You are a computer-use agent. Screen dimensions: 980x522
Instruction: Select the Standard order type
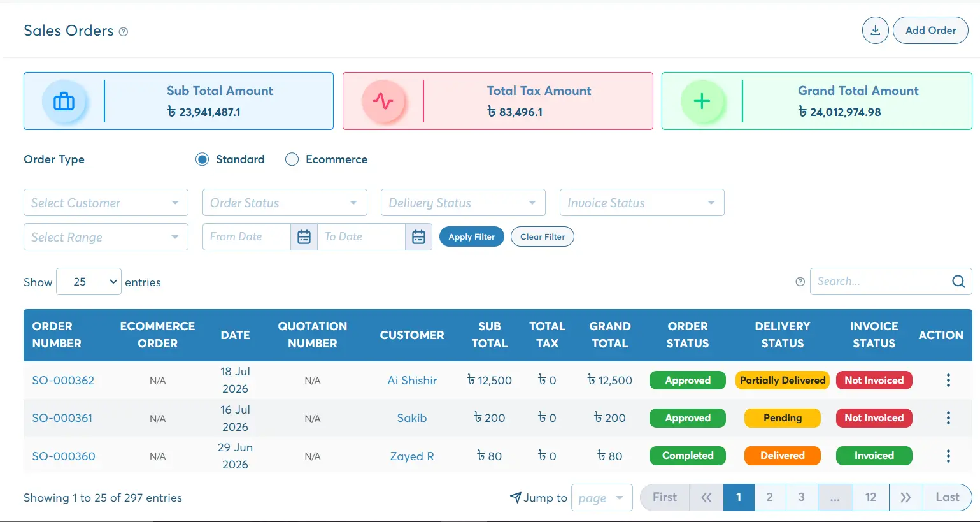pyautogui.click(x=202, y=159)
